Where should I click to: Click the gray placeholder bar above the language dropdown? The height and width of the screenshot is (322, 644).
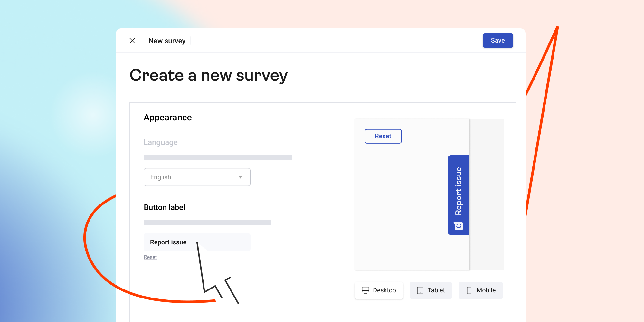[218, 157]
